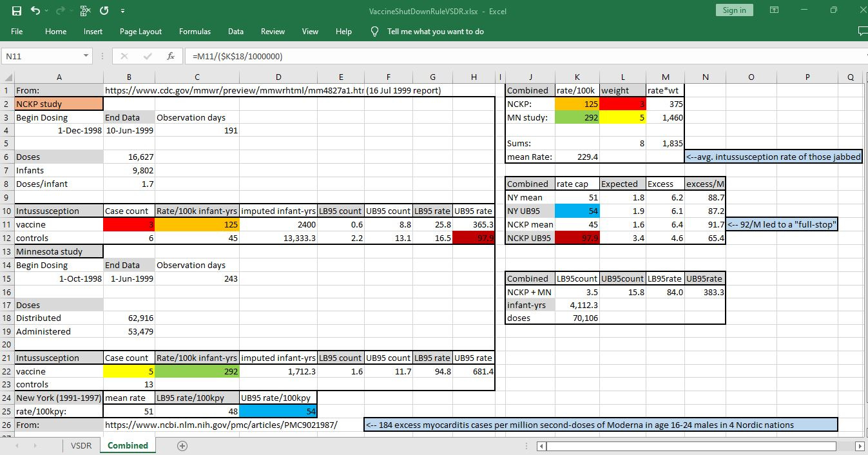The width and height of the screenshot is (868, 455).
Task: Select column K header
Action: point(577,77)
